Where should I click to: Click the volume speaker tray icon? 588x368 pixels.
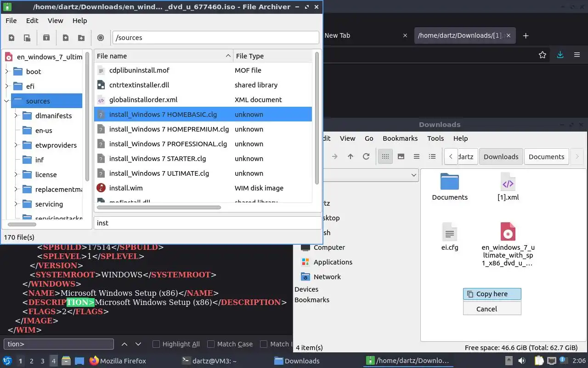522,361
